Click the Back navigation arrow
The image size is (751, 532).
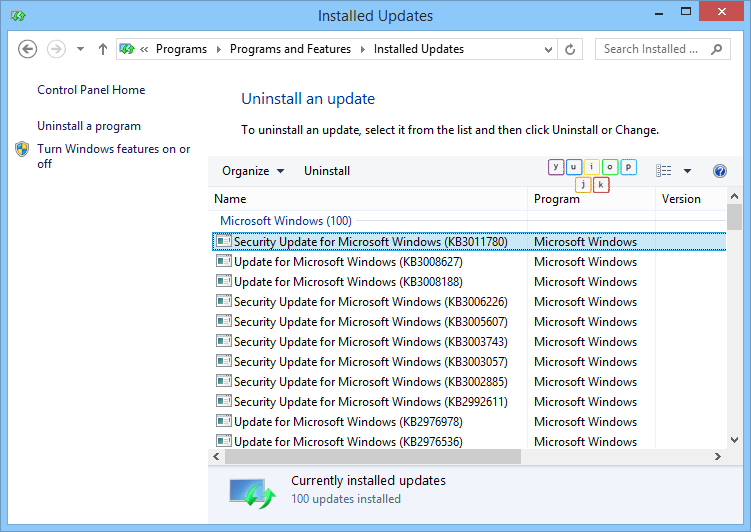[x=27, y=49]
